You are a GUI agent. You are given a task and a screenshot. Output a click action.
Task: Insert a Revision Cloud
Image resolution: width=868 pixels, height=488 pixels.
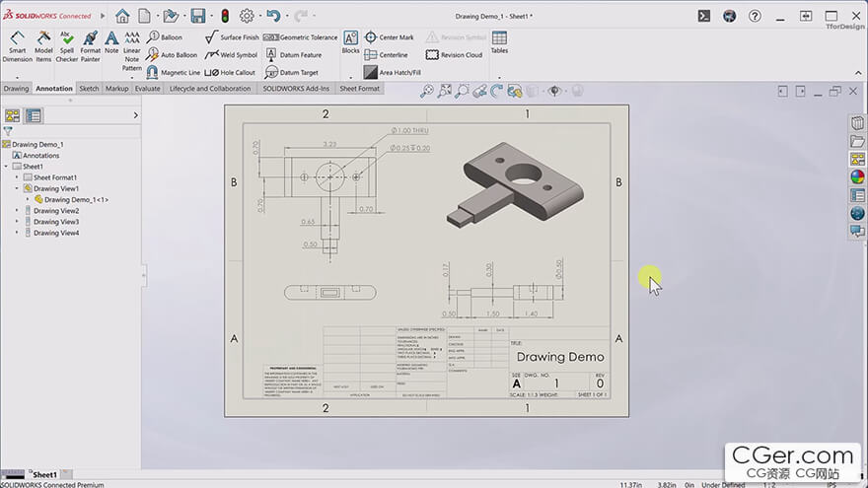[x=454, y=55]
